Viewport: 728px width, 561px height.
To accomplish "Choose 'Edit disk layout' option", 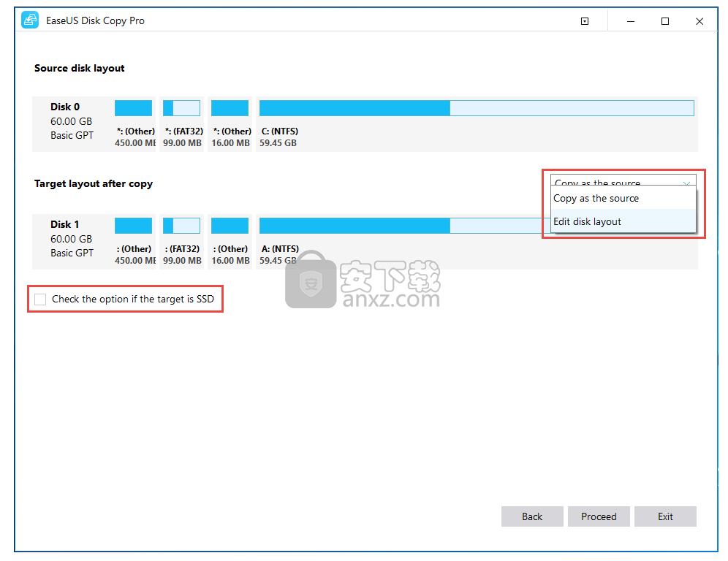I will coord(623,221).
